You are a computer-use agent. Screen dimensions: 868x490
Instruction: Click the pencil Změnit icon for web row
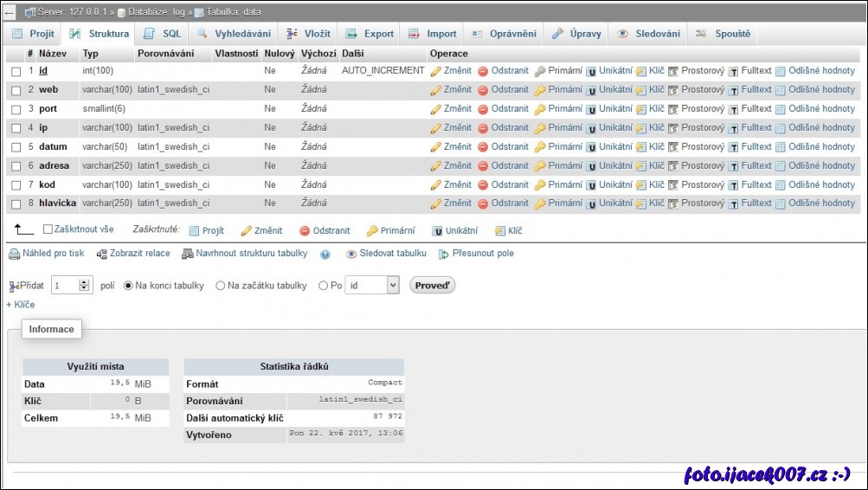[x=436, y=90]
